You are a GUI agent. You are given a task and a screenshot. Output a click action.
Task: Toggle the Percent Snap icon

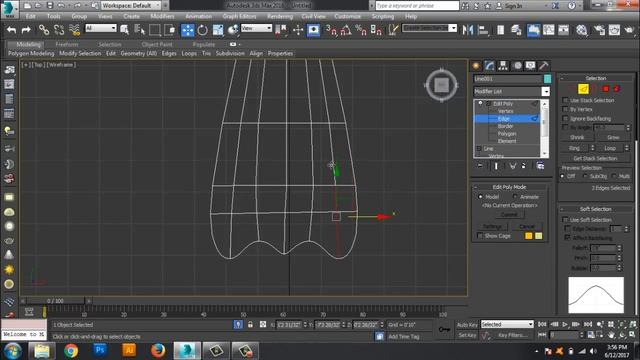coord(361,30)
